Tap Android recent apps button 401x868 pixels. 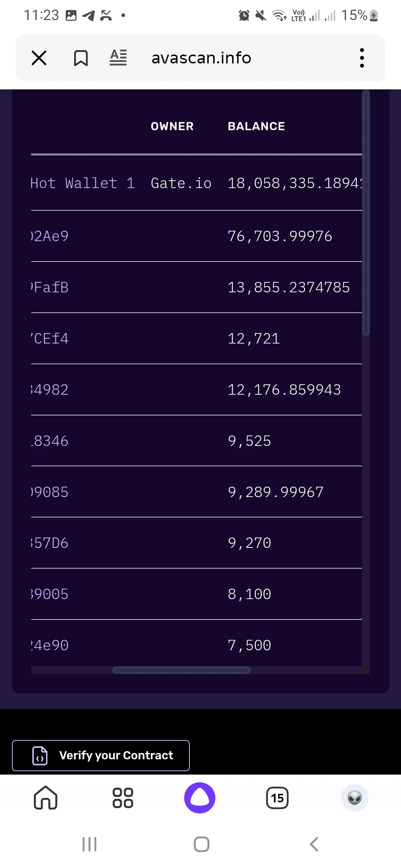pos(89,844)
